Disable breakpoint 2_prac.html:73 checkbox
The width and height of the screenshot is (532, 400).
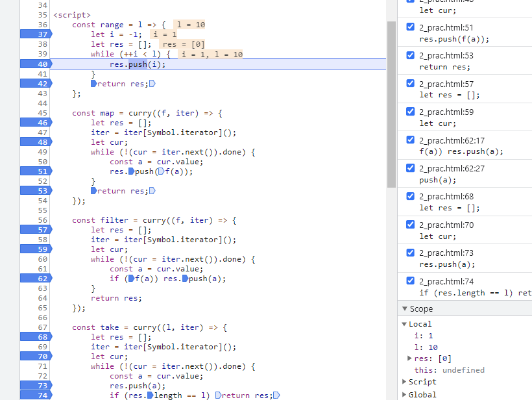tap(410, 253)
